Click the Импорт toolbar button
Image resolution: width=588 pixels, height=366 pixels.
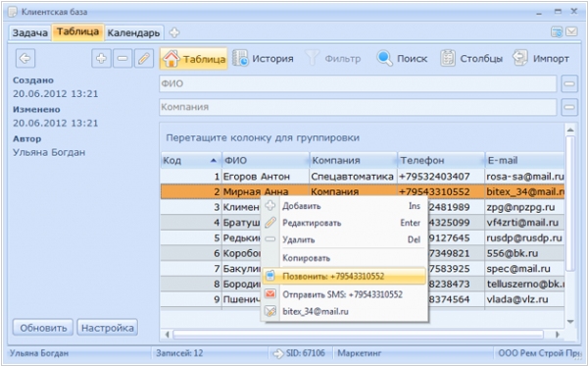541,58
